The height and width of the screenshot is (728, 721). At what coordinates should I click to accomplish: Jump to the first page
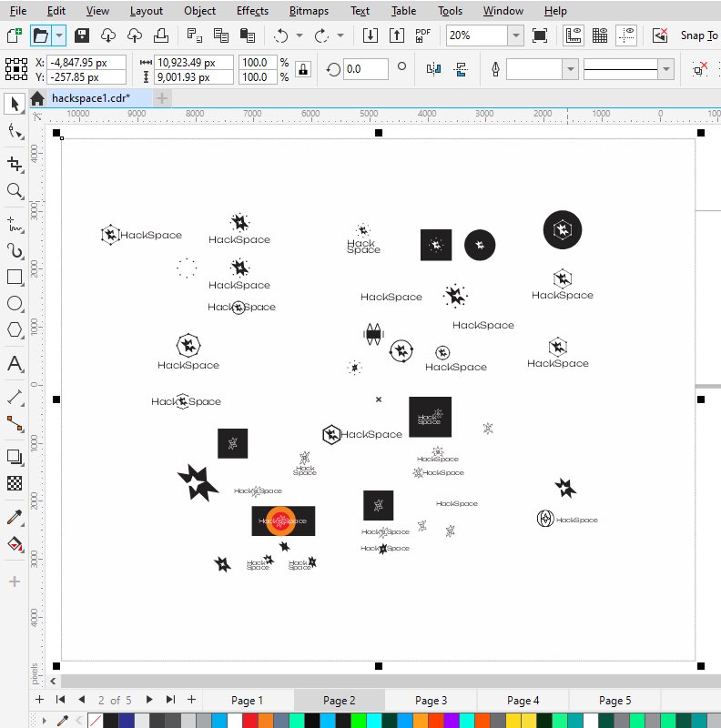click(60, 699)
